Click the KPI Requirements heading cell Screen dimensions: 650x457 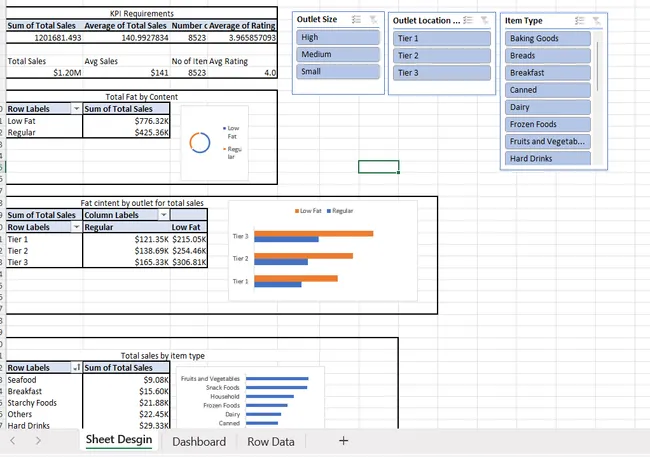click(141, 14)
